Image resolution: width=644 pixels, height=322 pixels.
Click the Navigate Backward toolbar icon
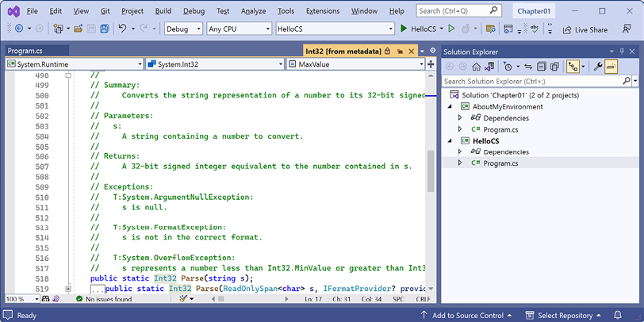point(19,29)
